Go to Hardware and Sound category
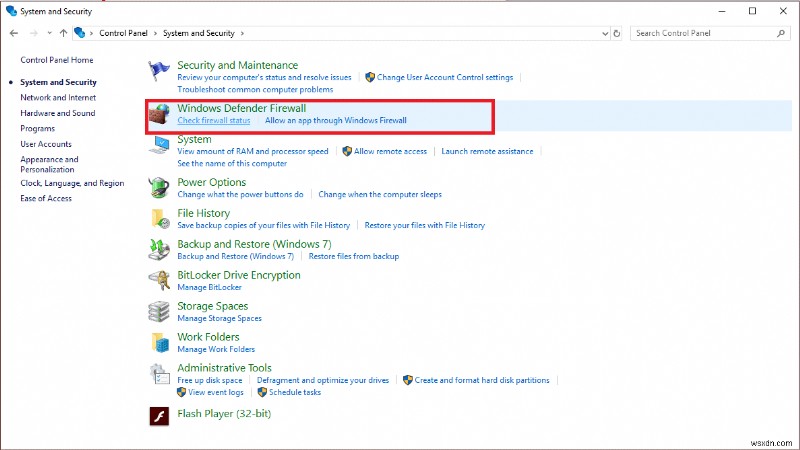This screenshot has width=800, height=450. tap(58, 113)
